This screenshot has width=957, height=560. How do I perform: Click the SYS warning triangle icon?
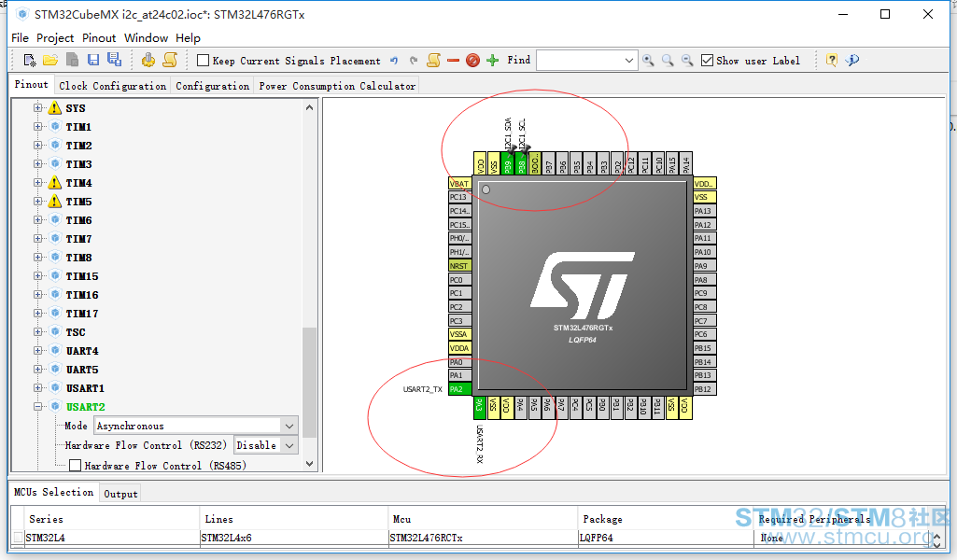tap(55, 108)
